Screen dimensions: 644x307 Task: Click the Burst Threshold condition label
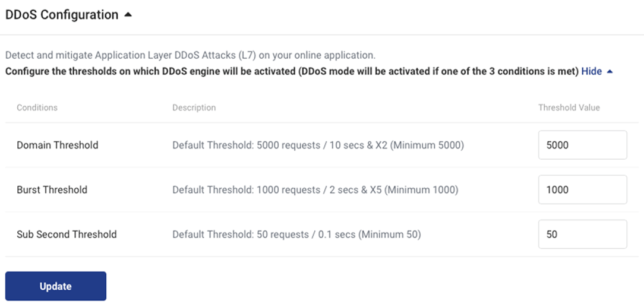click(52, 189)
